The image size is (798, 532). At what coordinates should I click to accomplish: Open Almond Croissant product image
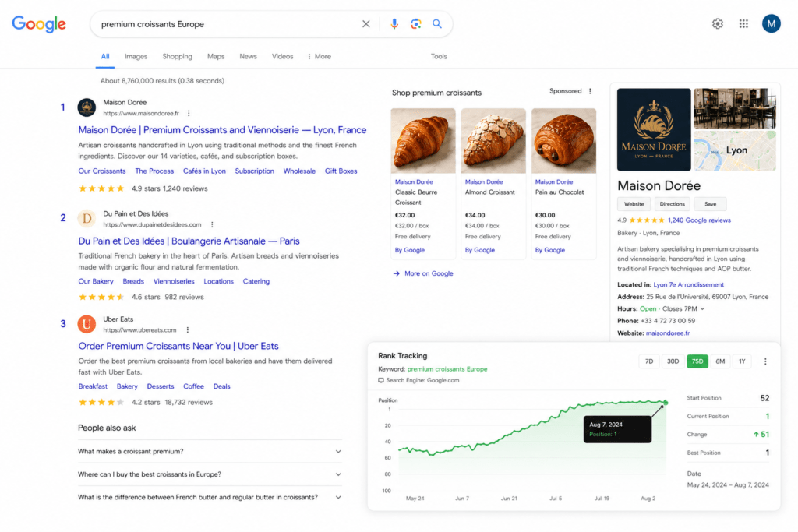(493, 141)
